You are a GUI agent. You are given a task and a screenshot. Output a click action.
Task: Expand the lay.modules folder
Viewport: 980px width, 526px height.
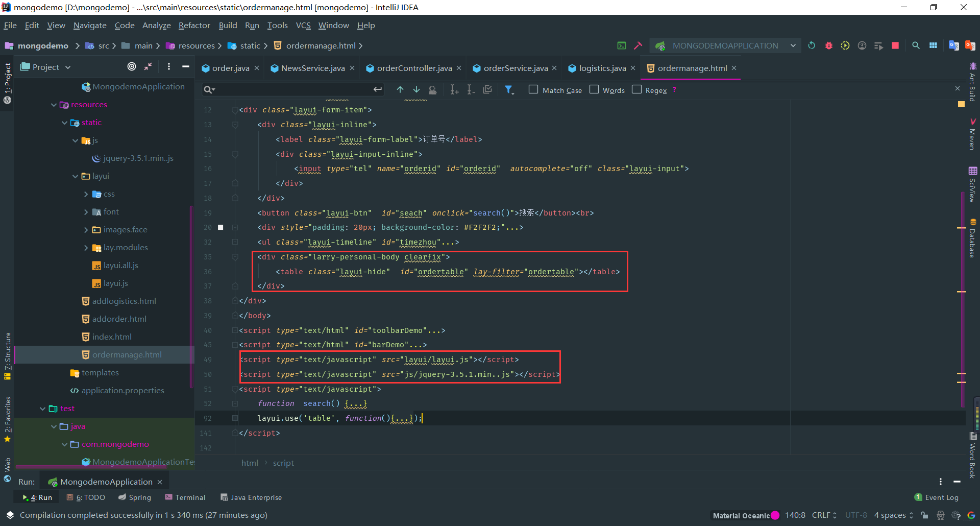(x=86, y=248)
